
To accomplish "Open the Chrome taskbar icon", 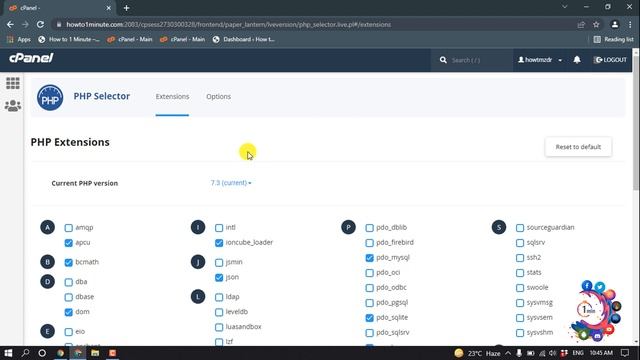I will tap(60, 353).
